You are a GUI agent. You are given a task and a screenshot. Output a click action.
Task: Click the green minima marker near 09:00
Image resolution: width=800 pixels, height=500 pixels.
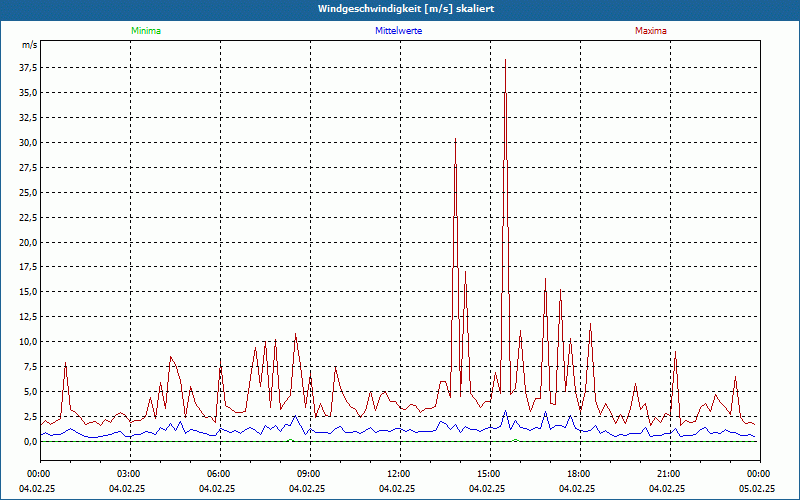tap(290, 440)
